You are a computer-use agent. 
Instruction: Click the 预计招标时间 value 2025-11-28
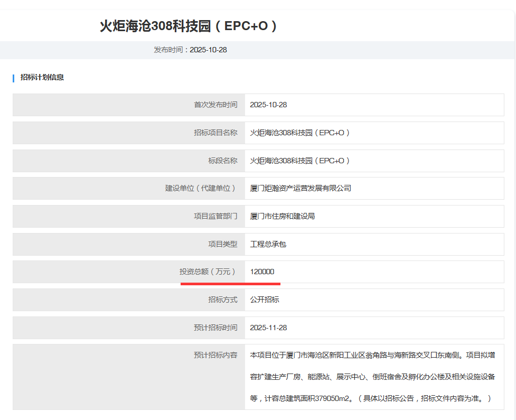coord(268,328)
